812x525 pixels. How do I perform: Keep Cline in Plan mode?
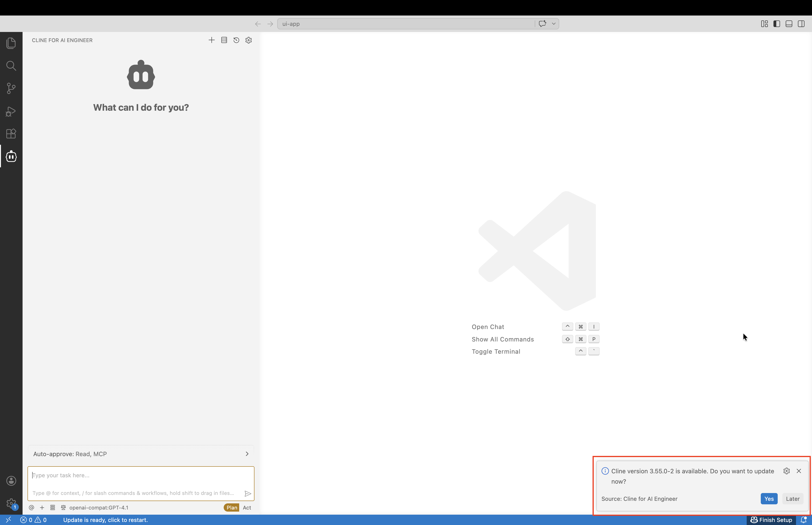pyautogui.click(x=231, y=507)
